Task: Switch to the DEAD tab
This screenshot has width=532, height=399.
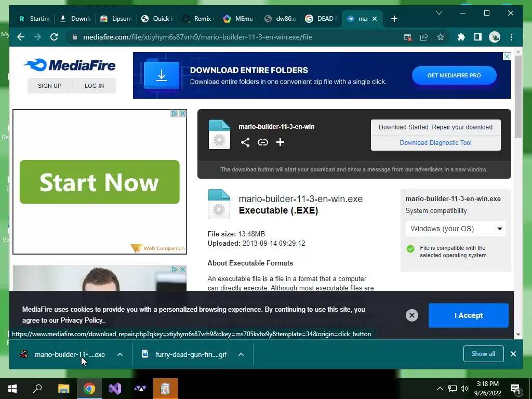Action: pyautogui.click(x=321, y=19)
